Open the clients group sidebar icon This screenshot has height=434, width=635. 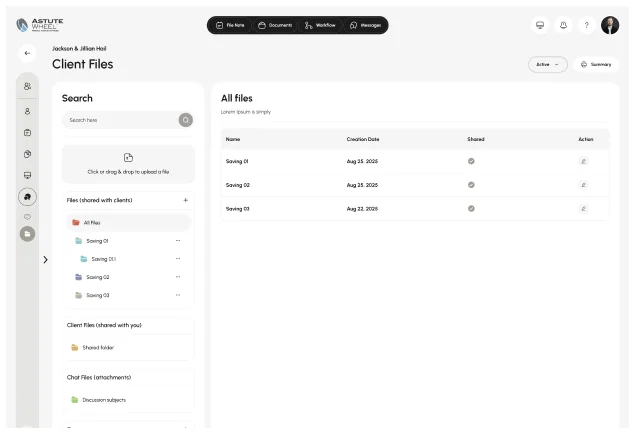(x=27, y=86)
